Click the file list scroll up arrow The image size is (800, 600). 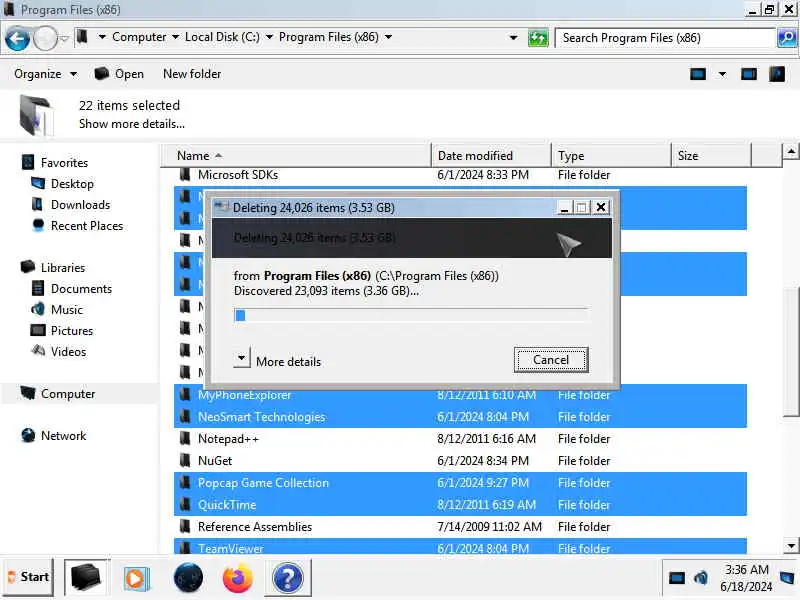(791, 152)
